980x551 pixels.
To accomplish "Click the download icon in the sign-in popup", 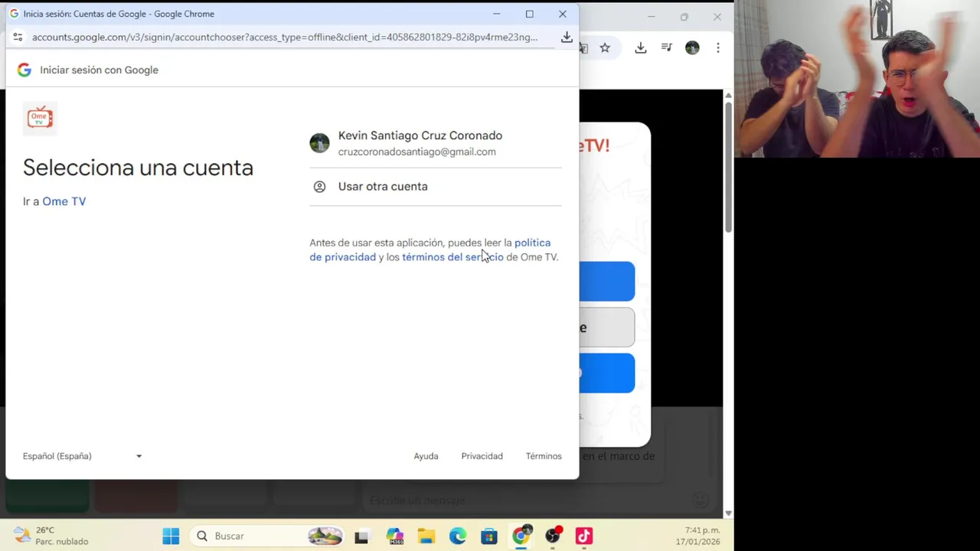I will point(567,37).
